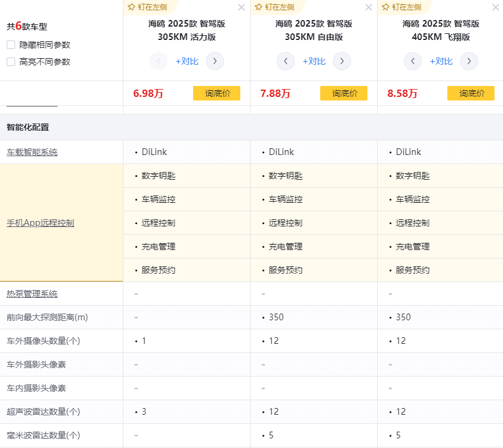
Task: Enable 隐藏相同参数 checkbox
Action: 11,45
